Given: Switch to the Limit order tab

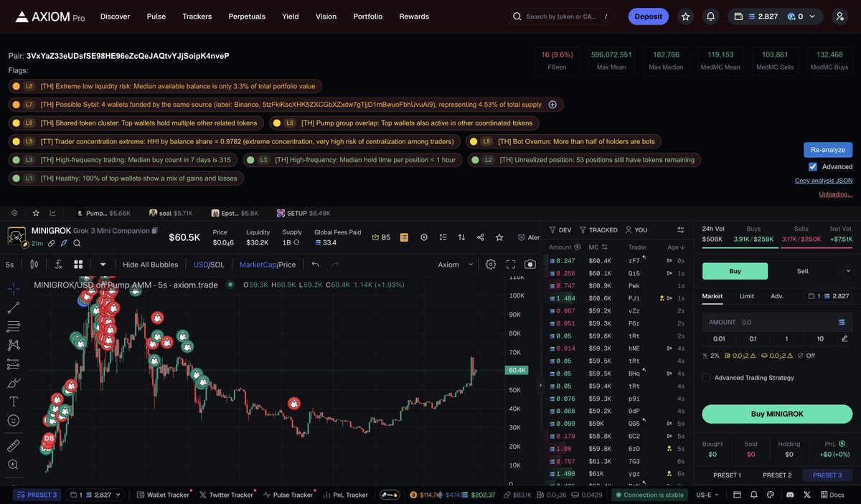Looking at the screenshot, I should (x=747, y=296).
